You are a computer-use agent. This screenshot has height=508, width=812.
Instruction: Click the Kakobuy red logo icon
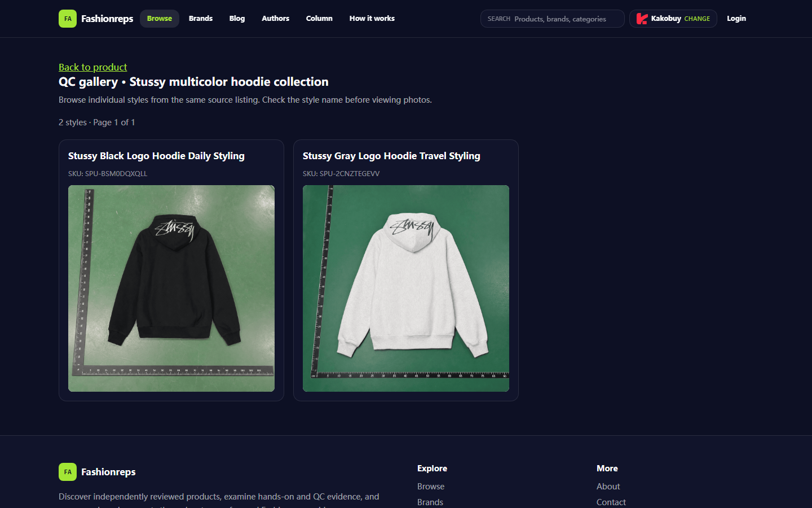642,19
